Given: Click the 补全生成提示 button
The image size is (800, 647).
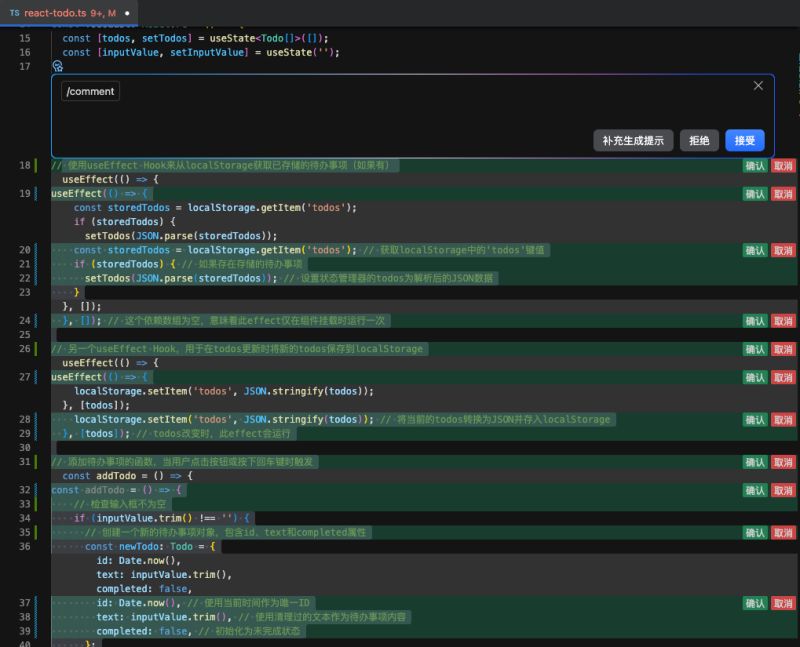Looking at the screenshot, I should tap(632, 140).
